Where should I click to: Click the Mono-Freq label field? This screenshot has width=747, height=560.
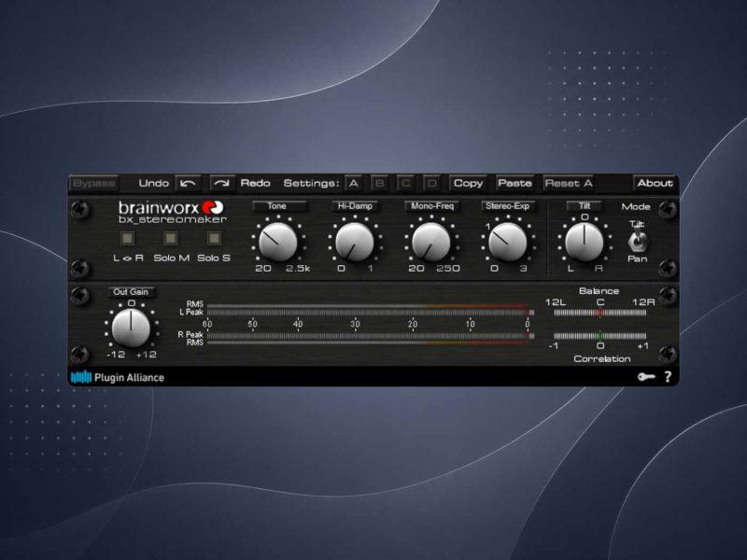(x=432, y=206)
